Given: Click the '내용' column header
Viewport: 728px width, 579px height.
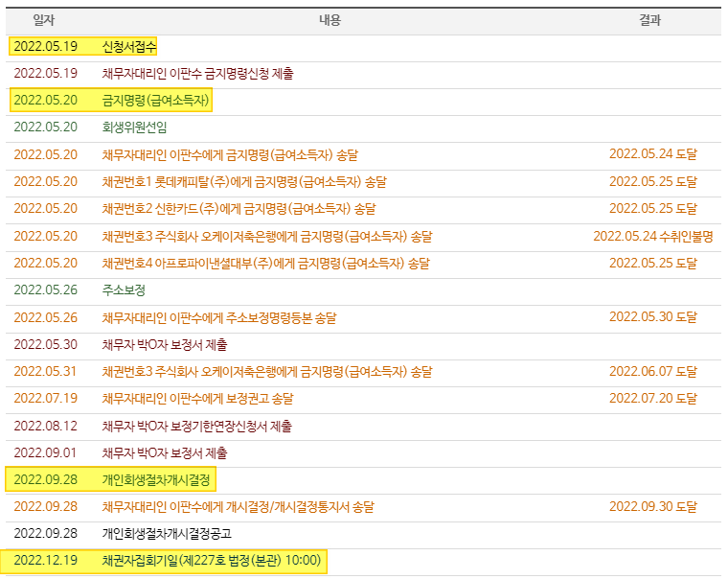Looking at the screenshot, I should (x=330, y=20).
